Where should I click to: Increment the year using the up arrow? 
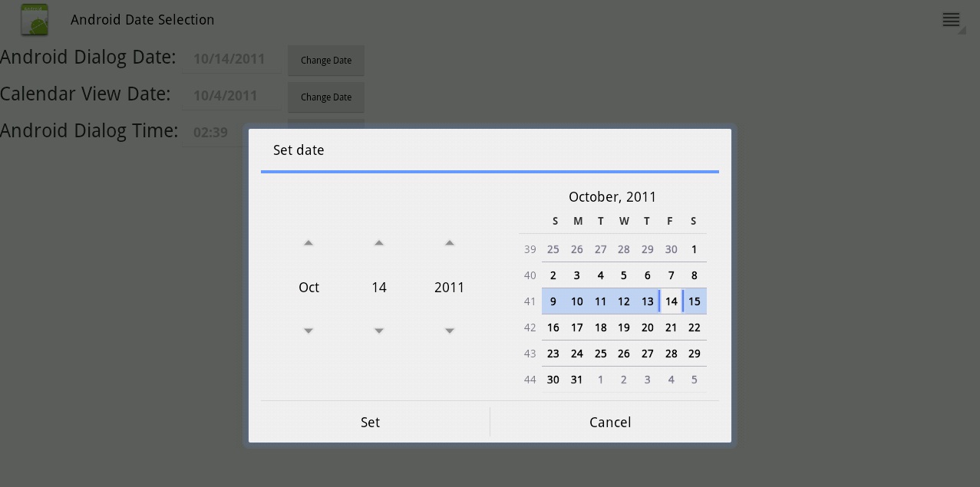coord(450,242)
